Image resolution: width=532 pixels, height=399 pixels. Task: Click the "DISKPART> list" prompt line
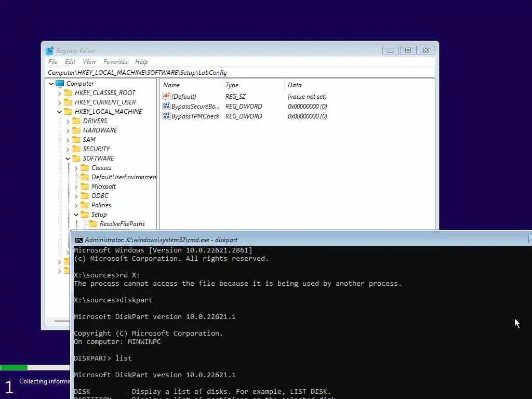tap(102, 358)
